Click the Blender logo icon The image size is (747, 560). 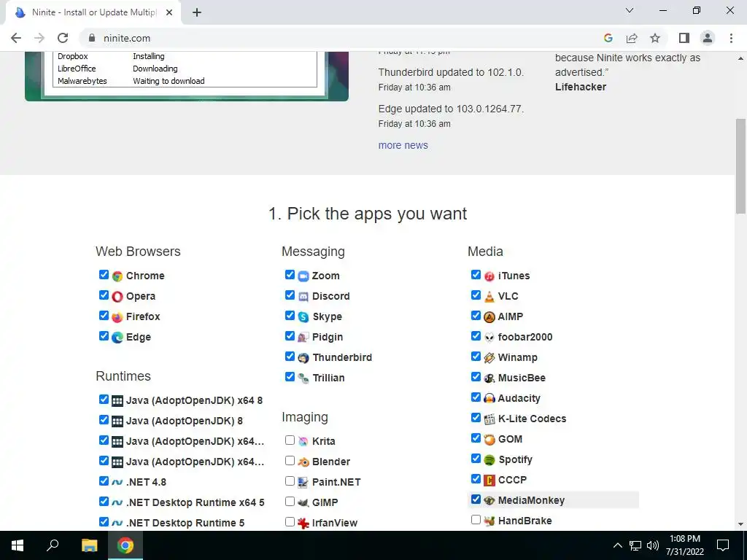[x=303, y=462]
